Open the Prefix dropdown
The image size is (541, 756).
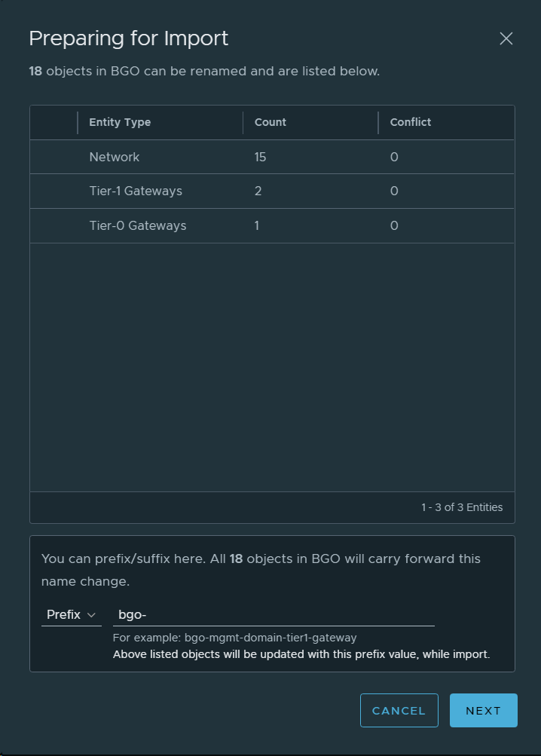pos(71,615)
